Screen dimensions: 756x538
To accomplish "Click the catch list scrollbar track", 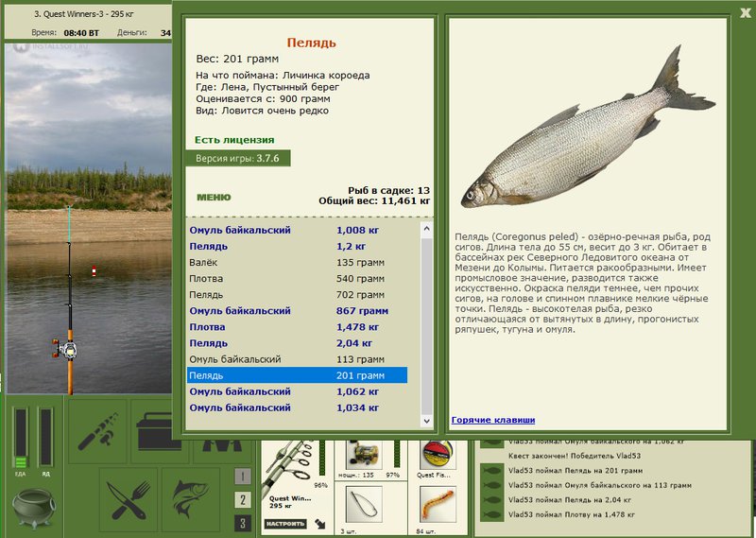I will pos(427,324).
